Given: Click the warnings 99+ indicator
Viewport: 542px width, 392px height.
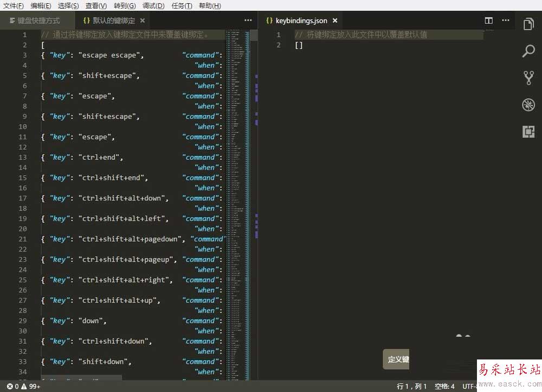Looking at the screenshot, I should (31, 387).
